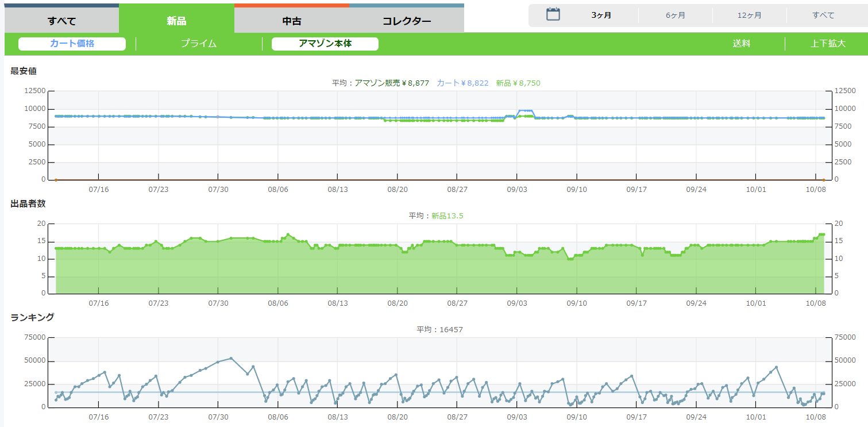Toggle 送料 inclusion

(x=741, y=44)
